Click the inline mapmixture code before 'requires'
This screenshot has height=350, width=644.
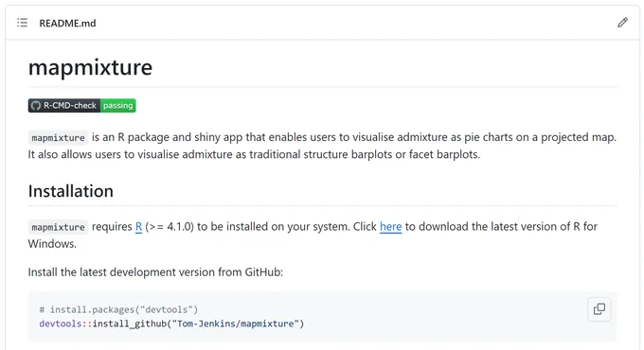pyautogui.click(x=58, y=227)
